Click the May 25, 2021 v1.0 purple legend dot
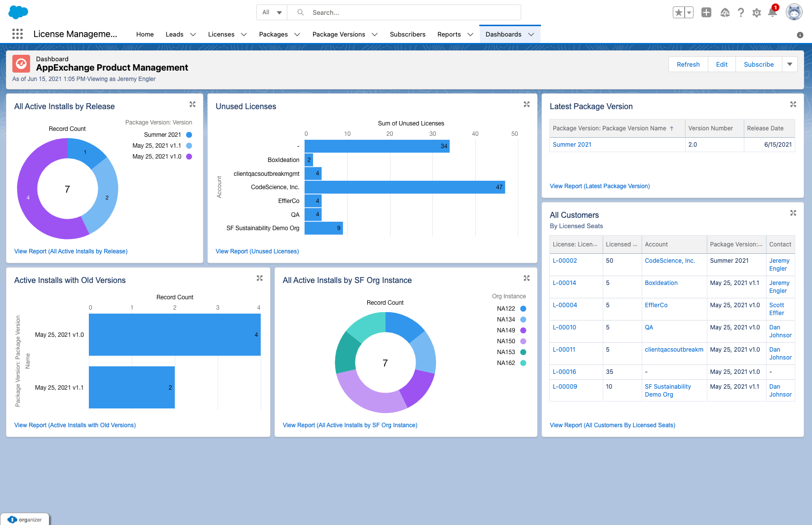The image size is (812, 525). click(x=189, y=157)
